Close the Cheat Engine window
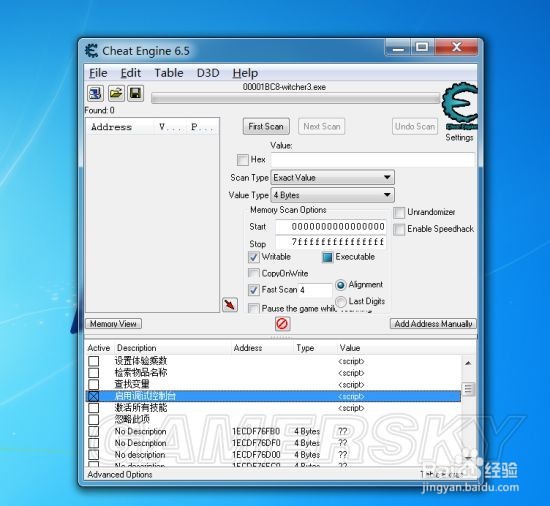Image resolution: width=550 pixels, height=506 pixels. pos(456,47)
